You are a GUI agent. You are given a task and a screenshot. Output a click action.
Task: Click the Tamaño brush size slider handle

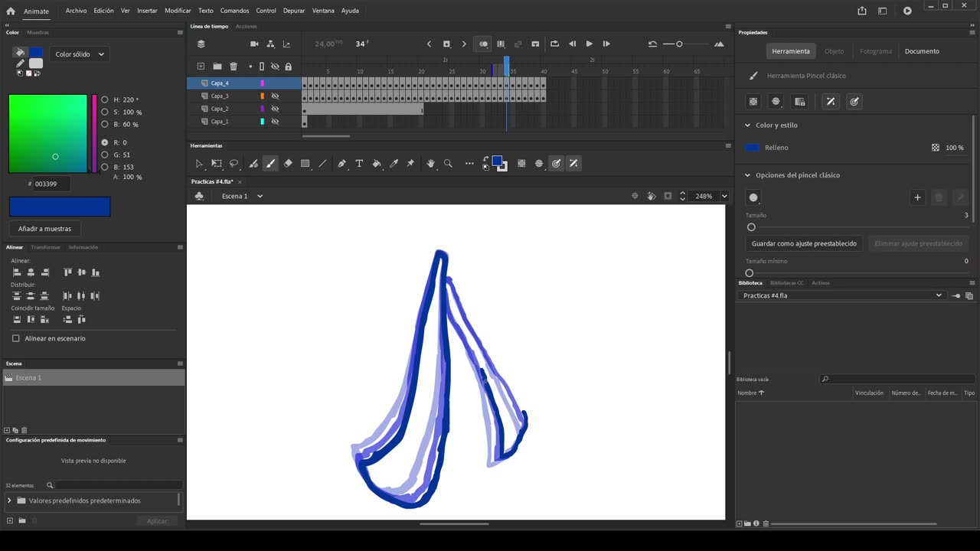(x=751, y=227)
